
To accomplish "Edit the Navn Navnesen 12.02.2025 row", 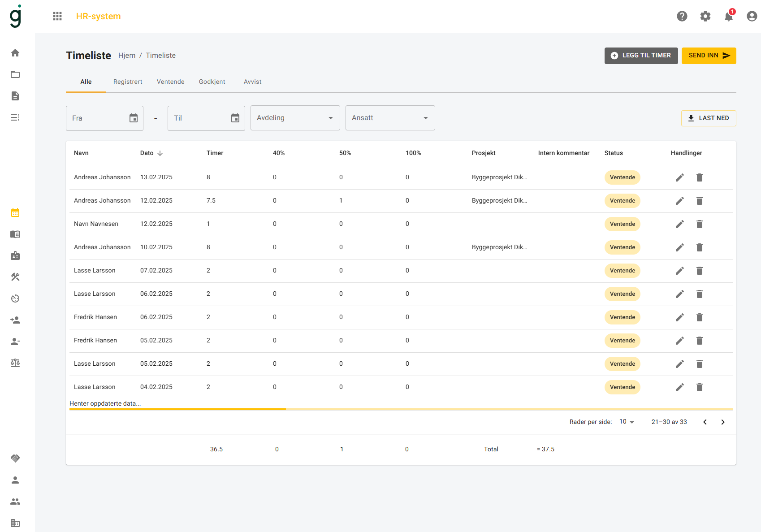I will click(680, 224).
